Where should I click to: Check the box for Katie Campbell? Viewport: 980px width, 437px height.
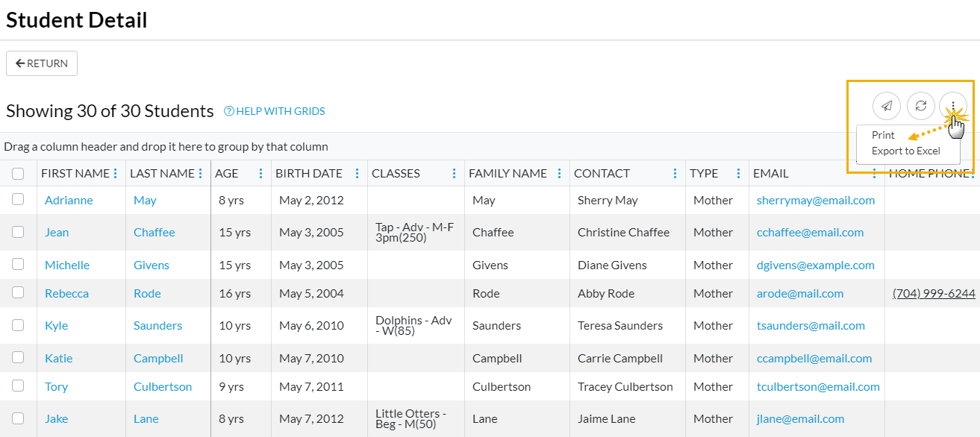(x=18, y=357)
